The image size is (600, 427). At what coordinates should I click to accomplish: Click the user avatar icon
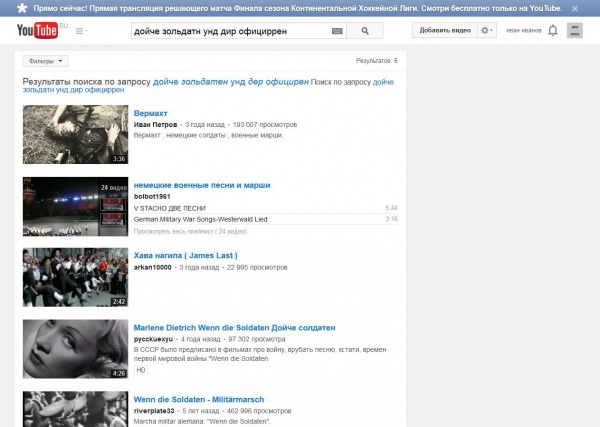coord(575,30)
